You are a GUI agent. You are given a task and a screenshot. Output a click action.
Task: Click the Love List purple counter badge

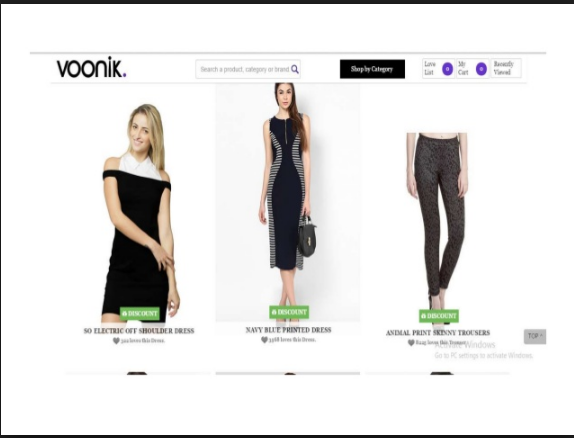coord(447,69)
